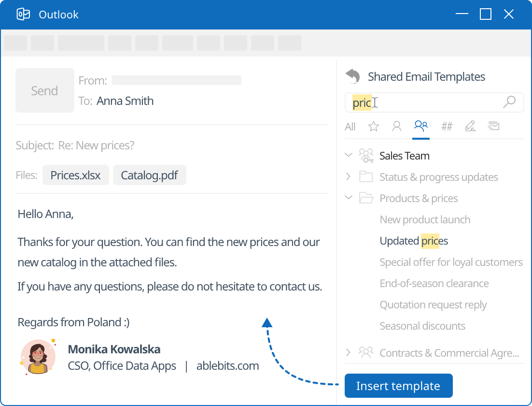This screenshot has height=406, width=532.
Task: Select the Favorites star filter icon
Action: (373, 126)
